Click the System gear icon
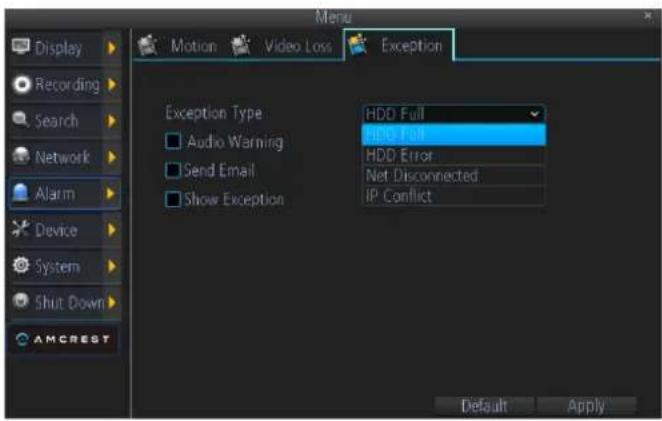662x421 pixels. tap(21, 265)
